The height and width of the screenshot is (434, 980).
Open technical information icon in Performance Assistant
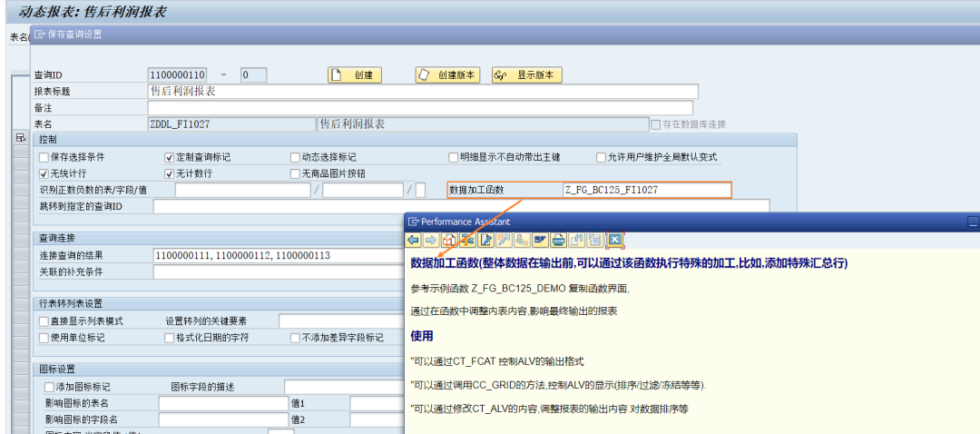coord(467,240)
